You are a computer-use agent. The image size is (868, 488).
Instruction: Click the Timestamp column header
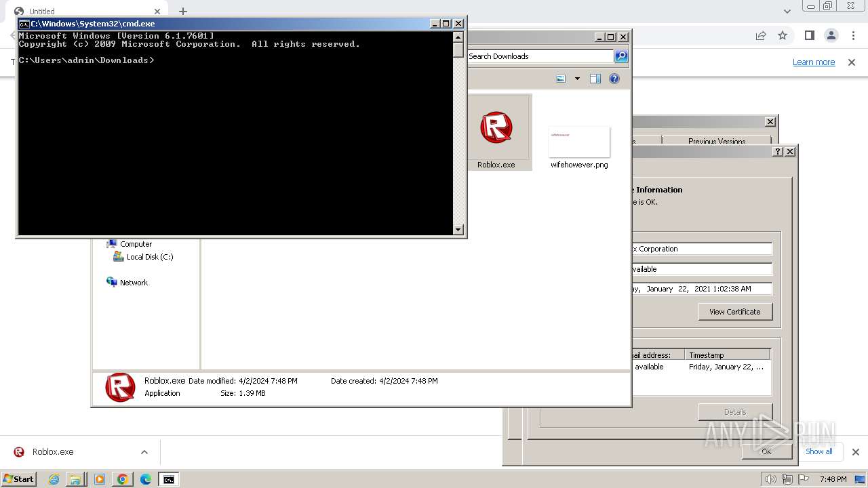pyautogui.click(x=727, y=354)
